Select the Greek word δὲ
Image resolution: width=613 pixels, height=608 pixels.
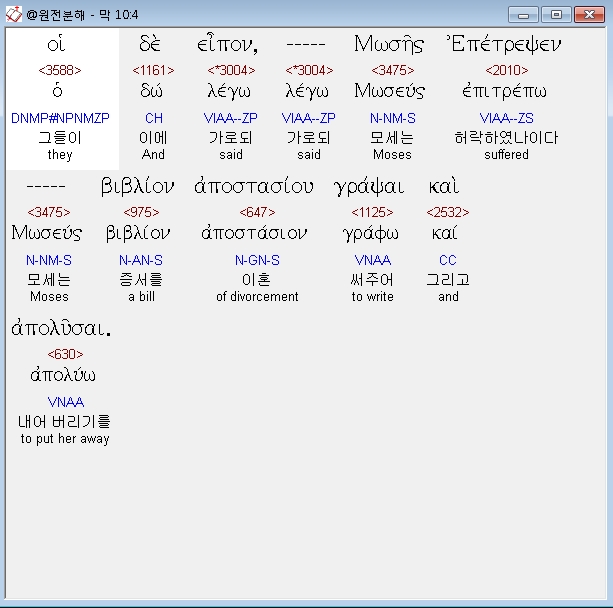point(150,44)
